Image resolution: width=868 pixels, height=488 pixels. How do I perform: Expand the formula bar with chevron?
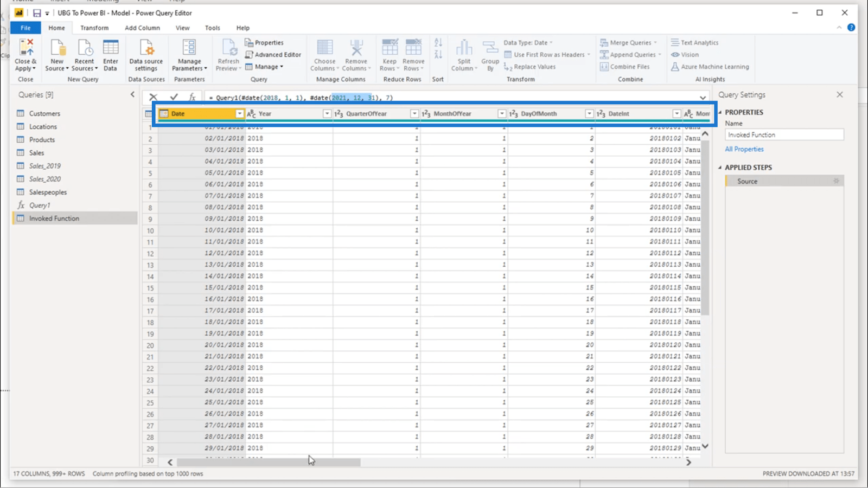703,98
